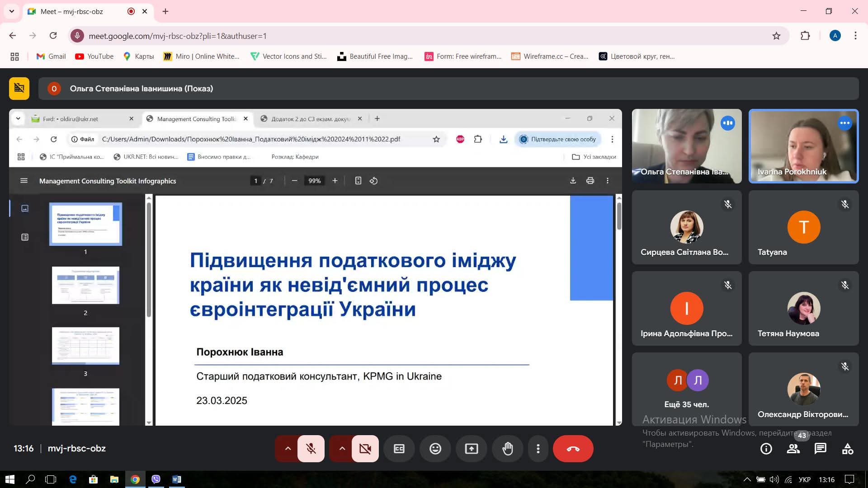Toggle the muted microphone button
Screen dimensions: 868x488
[311, 449]
